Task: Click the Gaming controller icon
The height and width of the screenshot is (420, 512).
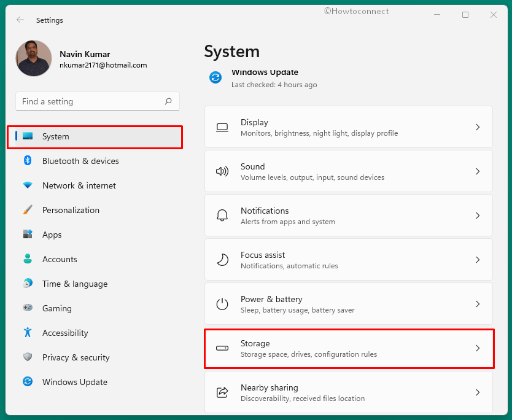Action: 28,308
